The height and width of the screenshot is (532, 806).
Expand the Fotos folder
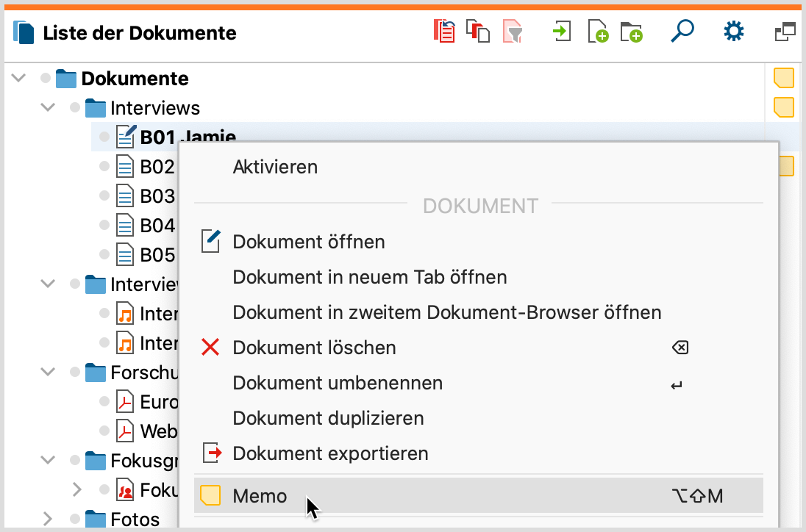[48, 519]
